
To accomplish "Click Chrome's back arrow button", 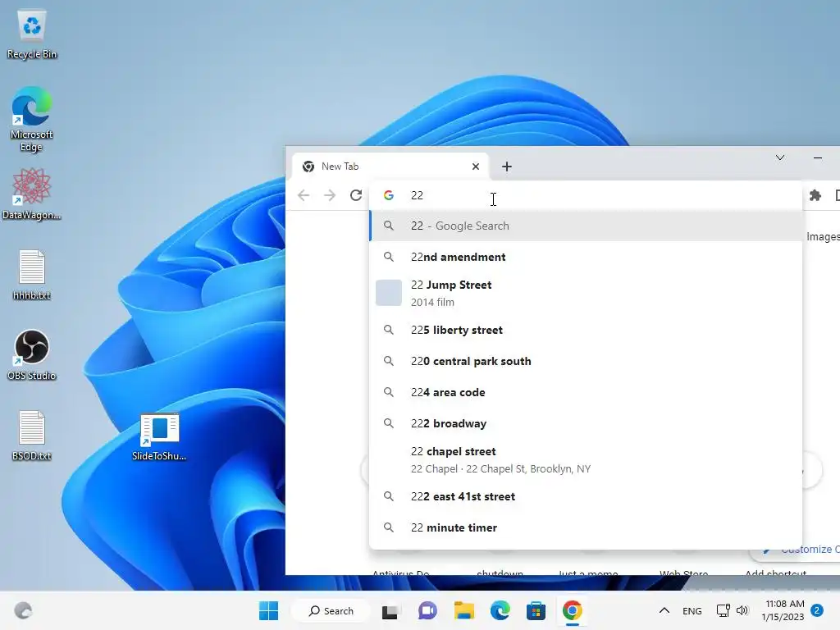I will pos(304,195).
